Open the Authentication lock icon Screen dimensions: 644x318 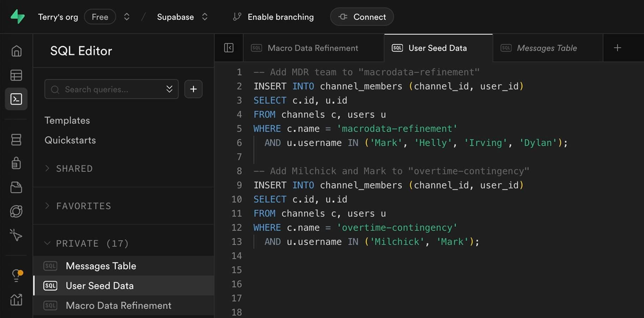[x=16, y=163]
